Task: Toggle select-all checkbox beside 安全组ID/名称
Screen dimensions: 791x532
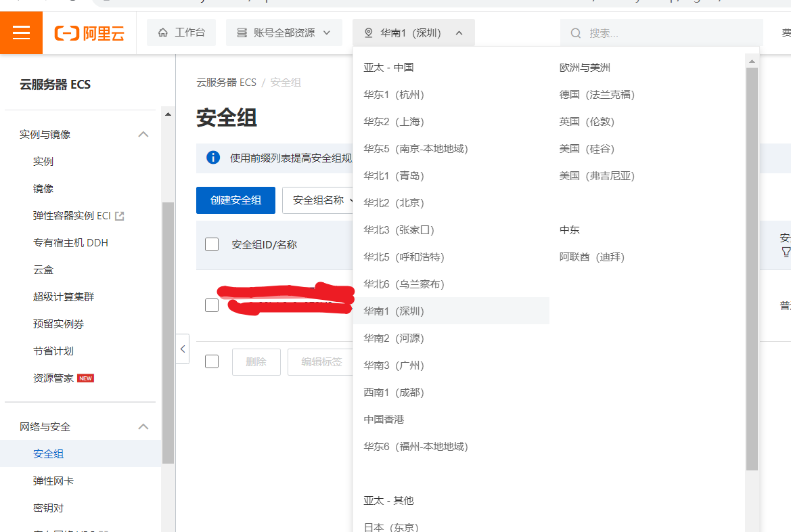Action: point(212,244)
